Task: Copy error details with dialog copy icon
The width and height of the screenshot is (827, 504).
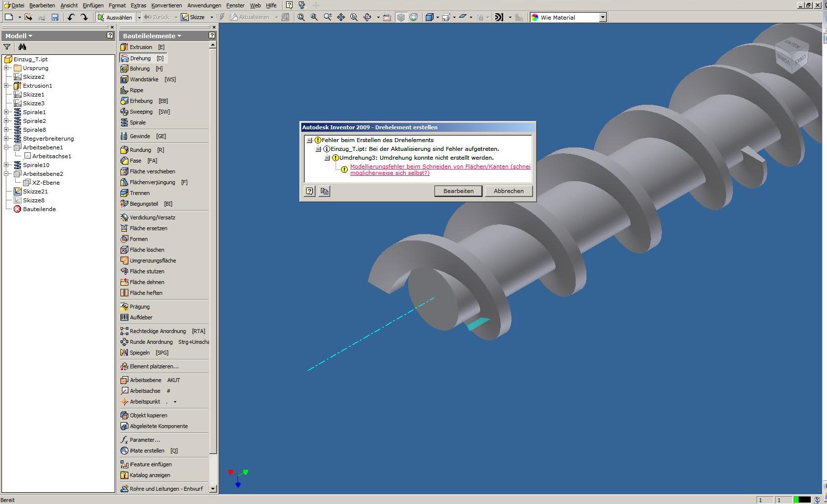Action: point(324,191)
